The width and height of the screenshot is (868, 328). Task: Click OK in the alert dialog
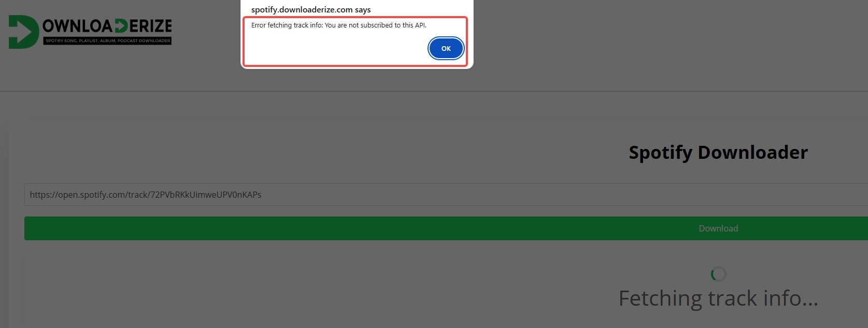[x=446, y=48]
